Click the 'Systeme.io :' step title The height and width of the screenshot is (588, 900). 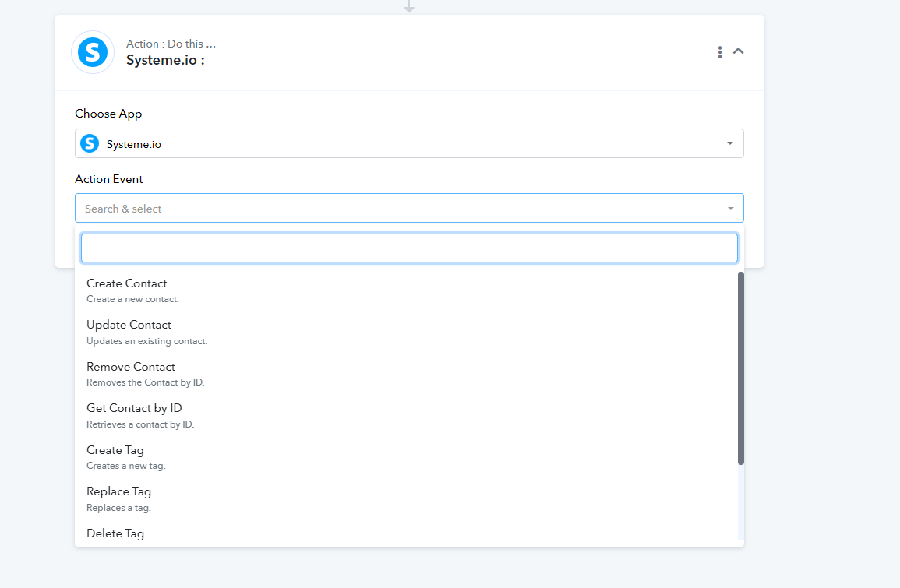tap(165, 60)
